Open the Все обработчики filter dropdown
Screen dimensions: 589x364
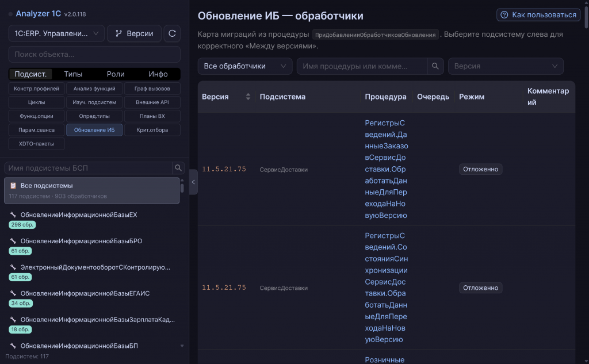click(x=245, y=66)
